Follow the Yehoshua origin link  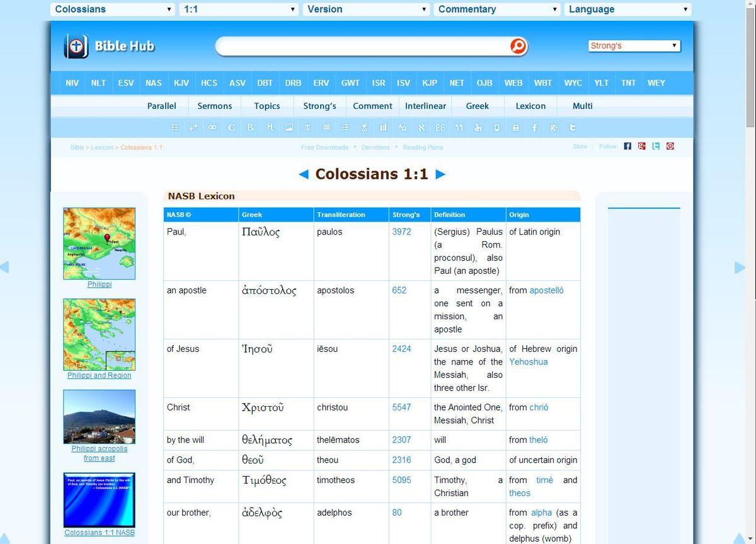click(529, 362)
